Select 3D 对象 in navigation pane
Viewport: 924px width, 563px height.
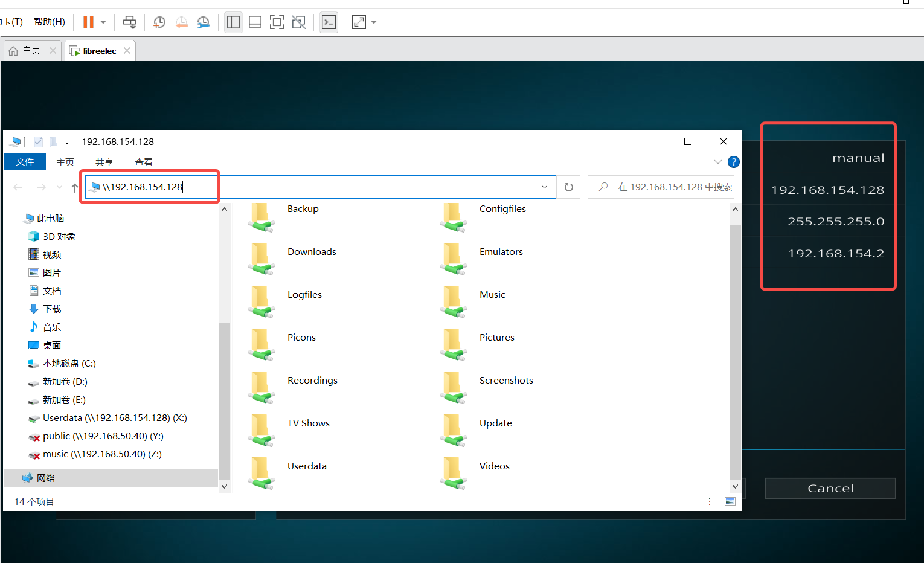(52, 236)
